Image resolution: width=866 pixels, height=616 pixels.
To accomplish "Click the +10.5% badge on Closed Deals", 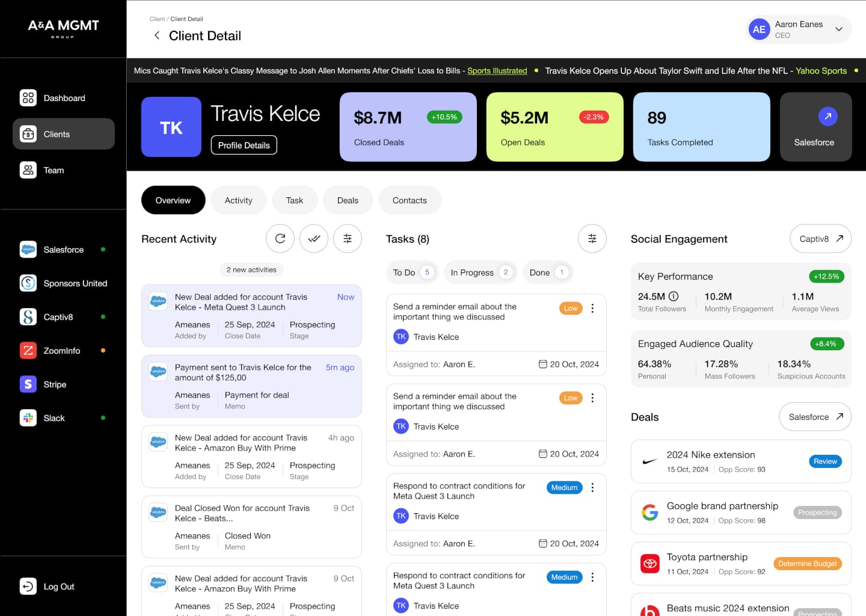I will pyautogui.click(x=444, y=117).
